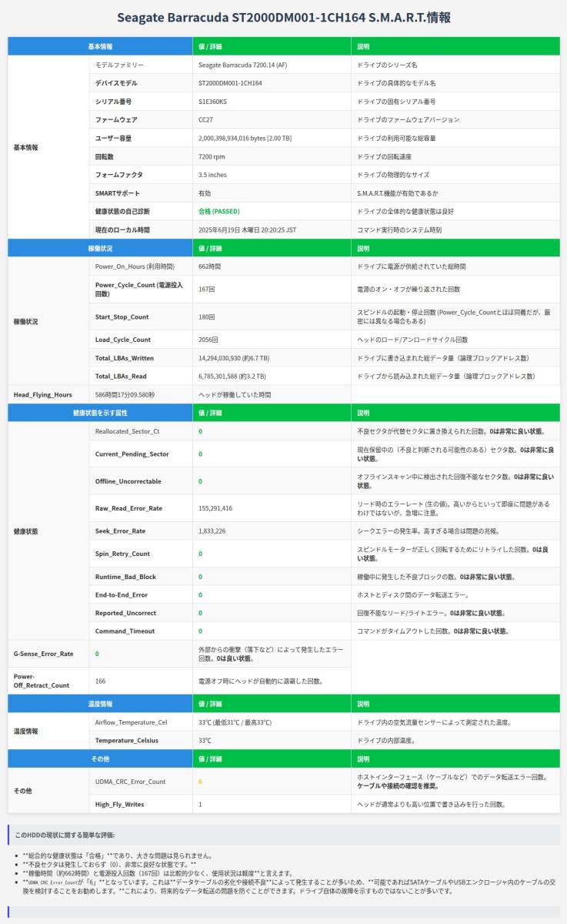
Task: Select the 'Power-Off_Retract_Count' row label
Action: pos(42,681)
